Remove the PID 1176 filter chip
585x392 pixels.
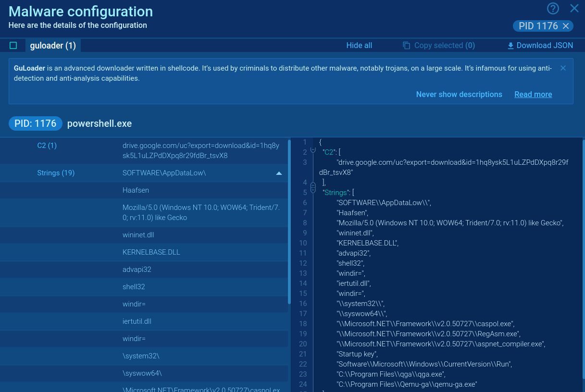pyautogui.click(x=566, y=26)
